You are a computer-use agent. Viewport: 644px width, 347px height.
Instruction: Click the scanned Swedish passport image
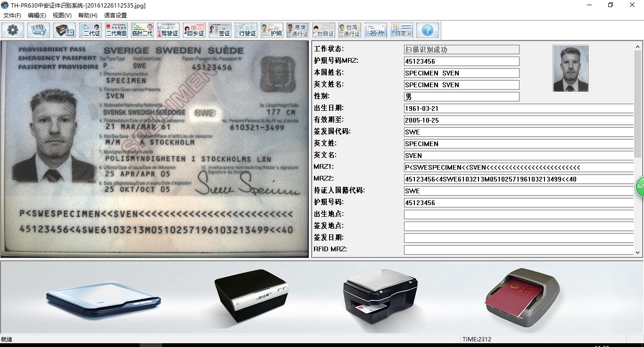pos(154,149)
